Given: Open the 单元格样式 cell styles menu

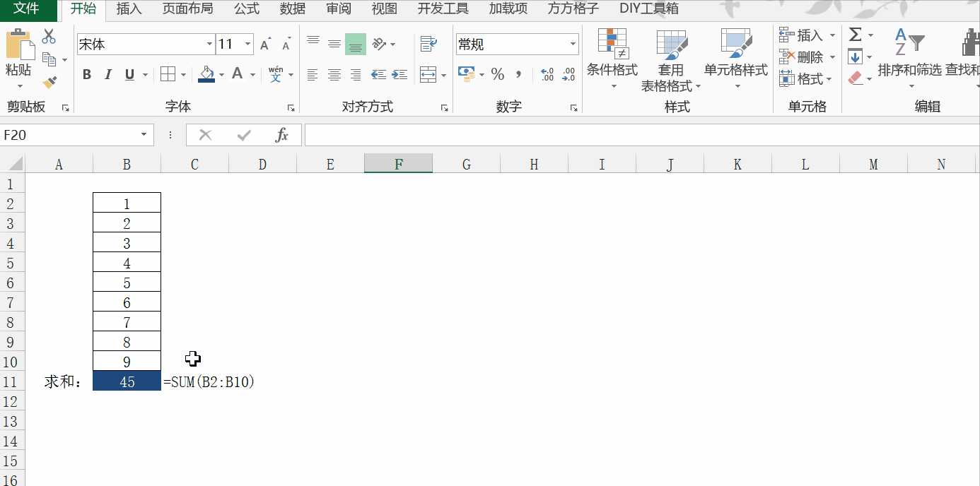Looking at the screenshot, I should click(736, 60).
